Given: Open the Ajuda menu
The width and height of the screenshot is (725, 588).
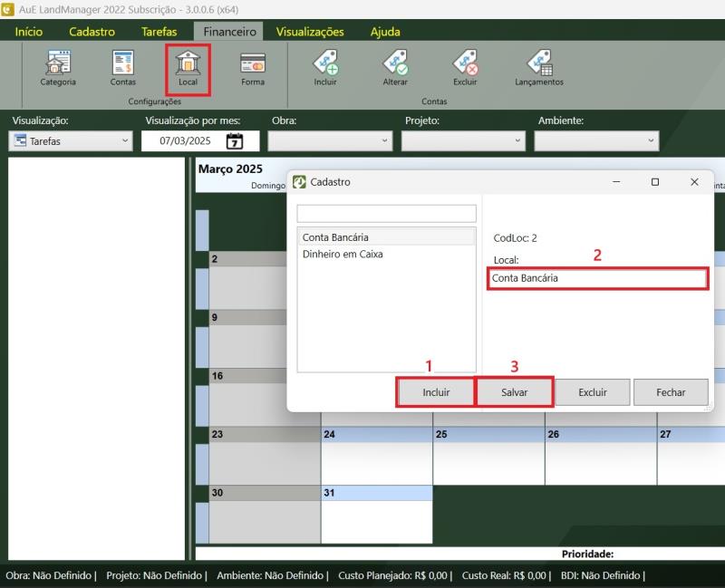Looking at the screenshot, I should pos(385,32).
